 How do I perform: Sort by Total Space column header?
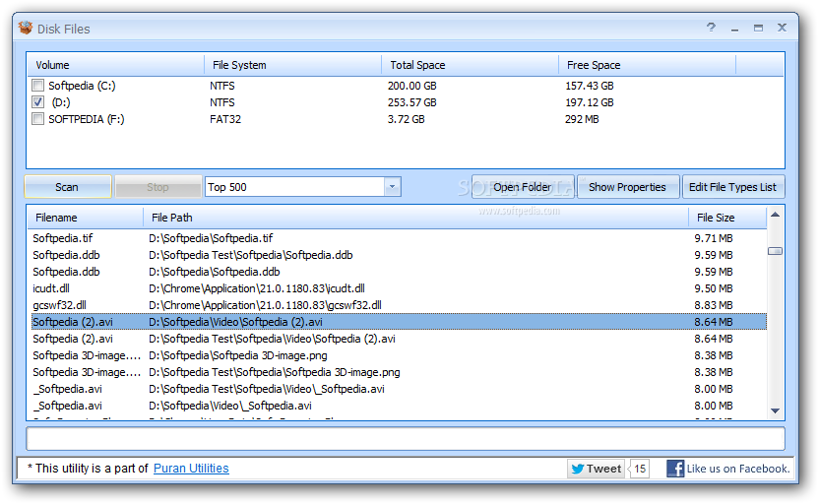[x=471, y=65]
